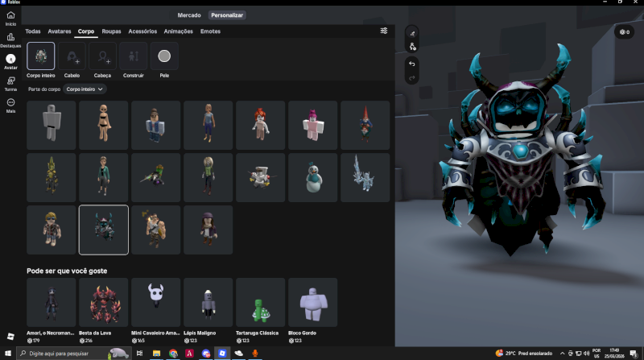Viewport: 644px width, 360px height.
Task: Open Tartaruga Clássica recommended item
Action: (260, 303)
